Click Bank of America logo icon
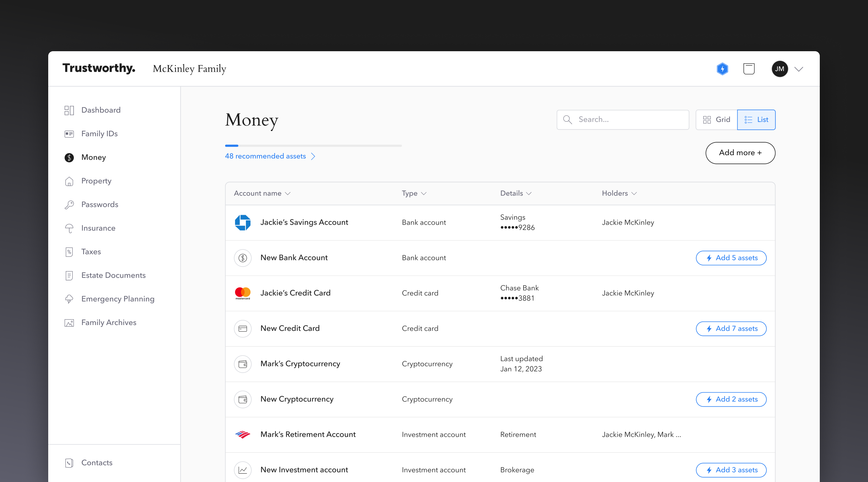The height and width of the screenshot is (482, 868). click(243, 434)
